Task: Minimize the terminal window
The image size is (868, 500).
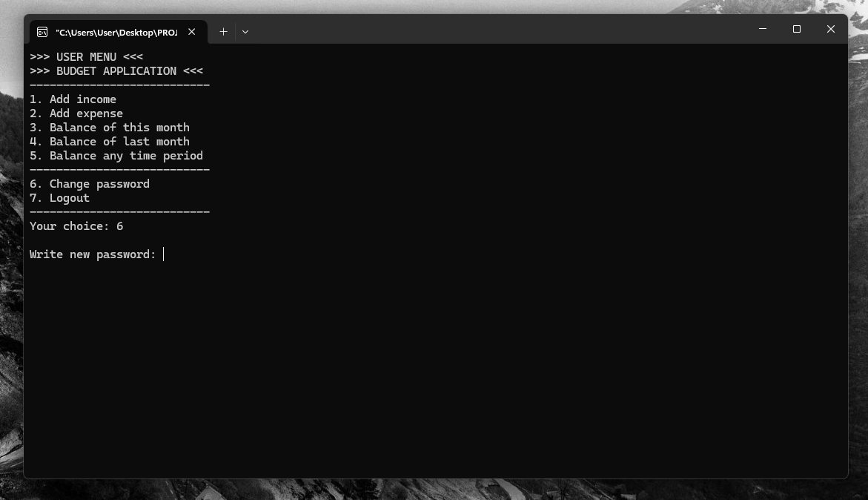Action: click(762, 29)
